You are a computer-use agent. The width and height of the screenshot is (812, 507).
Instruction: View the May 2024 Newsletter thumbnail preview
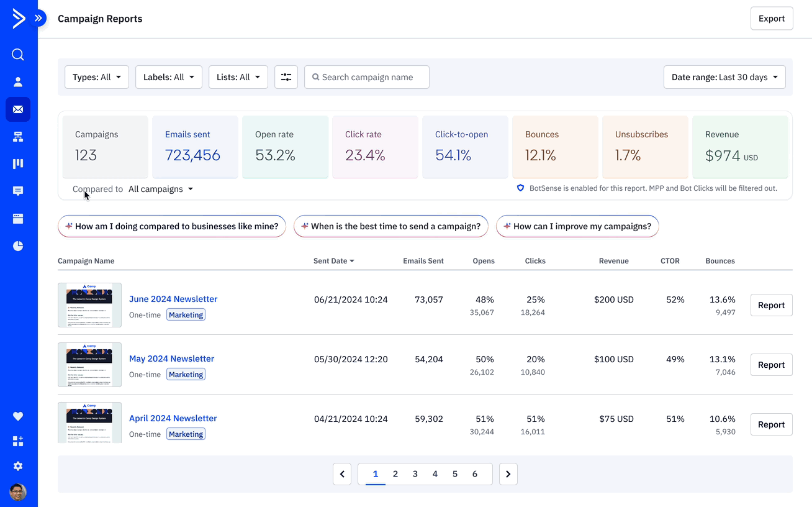[x=89, y=365]
